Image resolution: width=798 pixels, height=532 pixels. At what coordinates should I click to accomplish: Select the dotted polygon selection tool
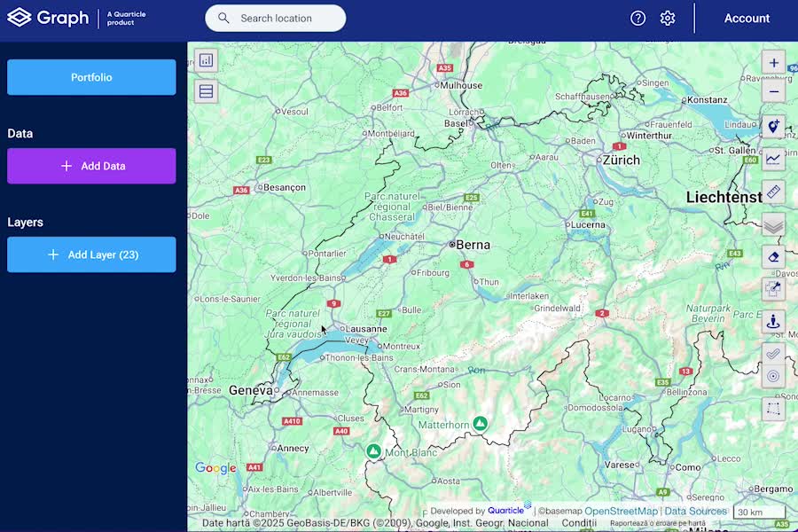pos(773,409)
